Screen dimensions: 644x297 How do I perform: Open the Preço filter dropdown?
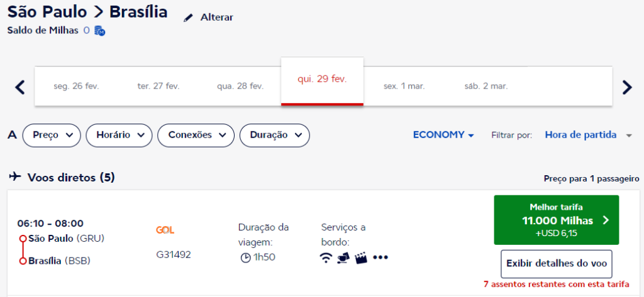52,135
